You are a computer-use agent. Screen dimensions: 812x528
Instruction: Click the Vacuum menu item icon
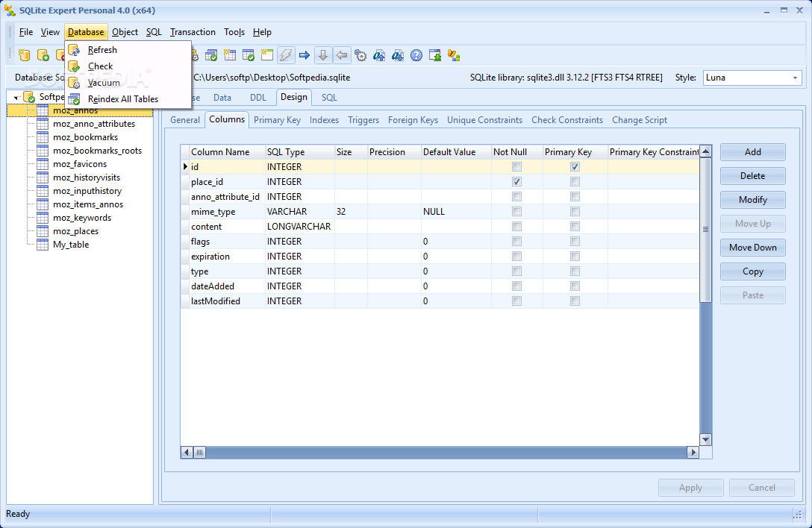[x=75, y=83]
